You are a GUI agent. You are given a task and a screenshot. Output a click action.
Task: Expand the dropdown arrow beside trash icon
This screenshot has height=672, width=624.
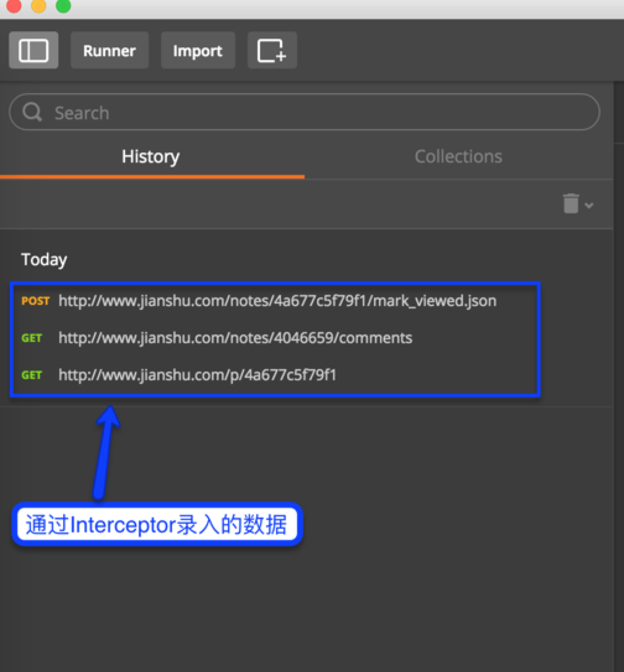point(589,205)
